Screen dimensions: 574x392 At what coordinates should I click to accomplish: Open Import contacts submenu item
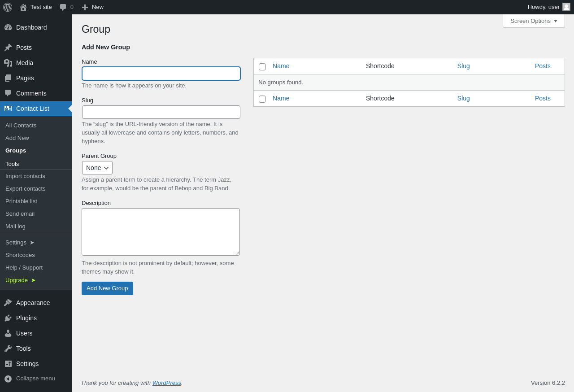coord(25,176)
